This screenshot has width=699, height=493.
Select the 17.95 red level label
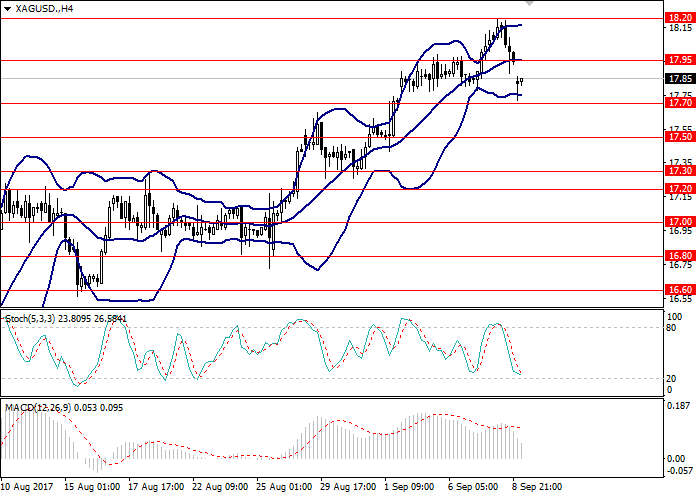tap(681, 60)
